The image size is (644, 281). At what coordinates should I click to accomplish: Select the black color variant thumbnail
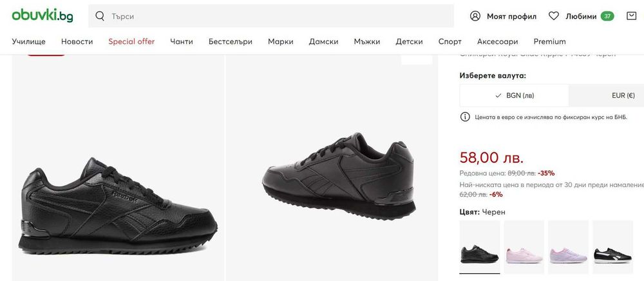pos(479,247)
